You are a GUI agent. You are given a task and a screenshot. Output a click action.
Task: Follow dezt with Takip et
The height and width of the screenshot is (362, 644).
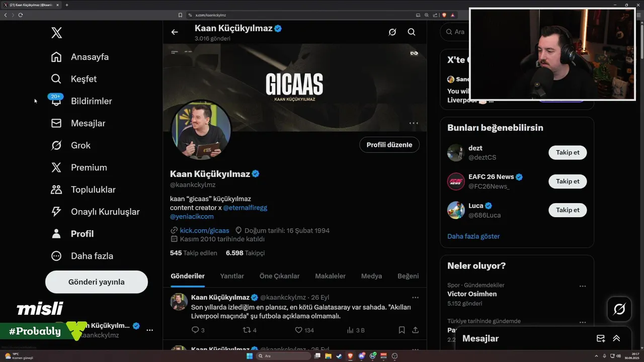pyautogui.click(x=568, y=152)
